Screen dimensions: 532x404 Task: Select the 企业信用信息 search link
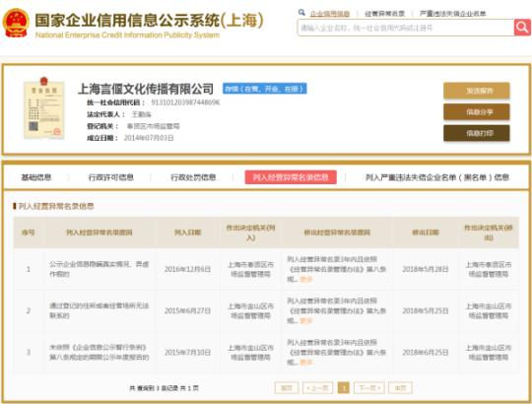click(330, 14)
